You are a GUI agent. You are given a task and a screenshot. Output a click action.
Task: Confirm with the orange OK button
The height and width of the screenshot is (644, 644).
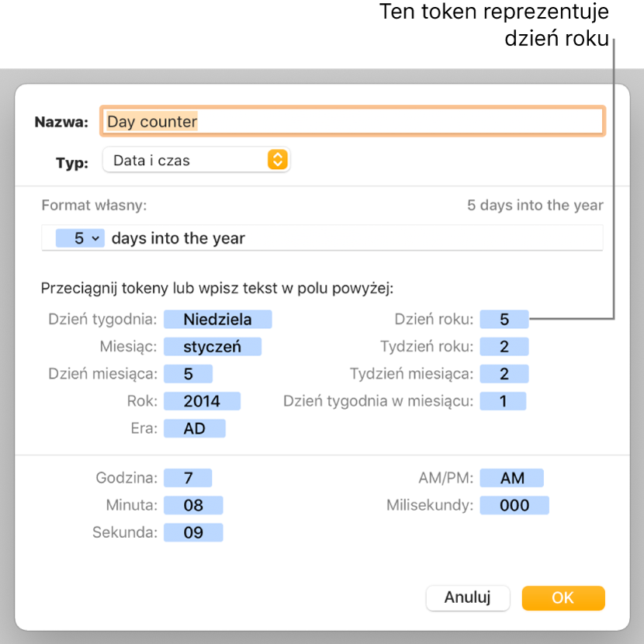[563, 597]
